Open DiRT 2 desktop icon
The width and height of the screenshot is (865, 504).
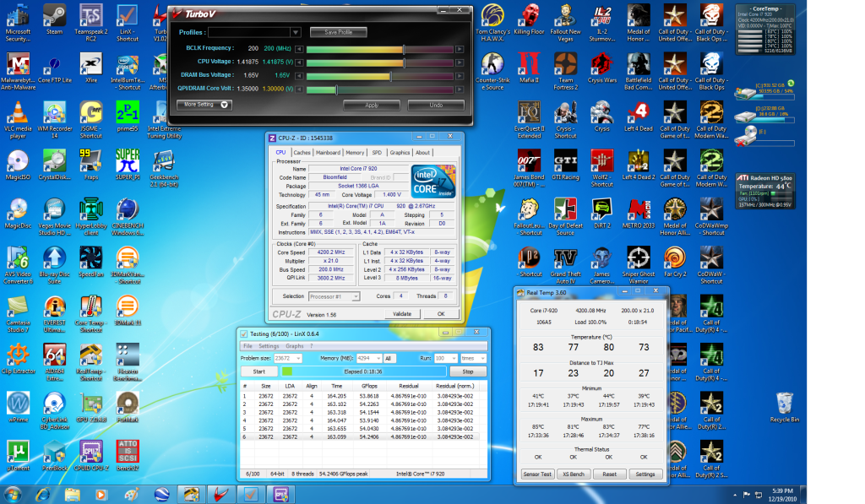[x=601, y=214]
